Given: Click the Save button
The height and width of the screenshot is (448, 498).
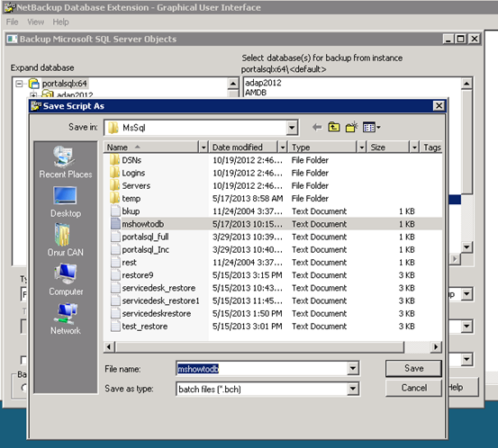Looking at the screenshot, I should [413, 368].
